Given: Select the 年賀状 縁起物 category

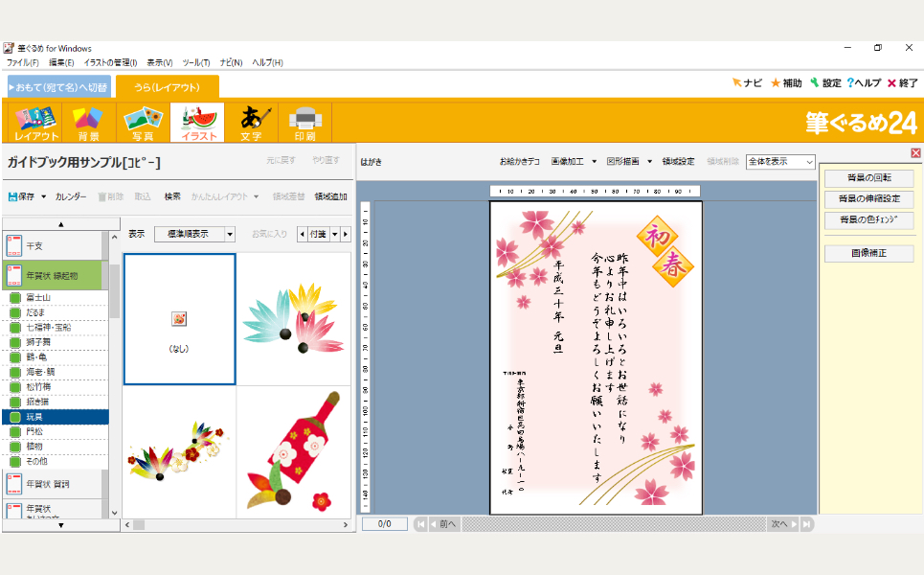Looking at the screenshot, I should 53,275.
